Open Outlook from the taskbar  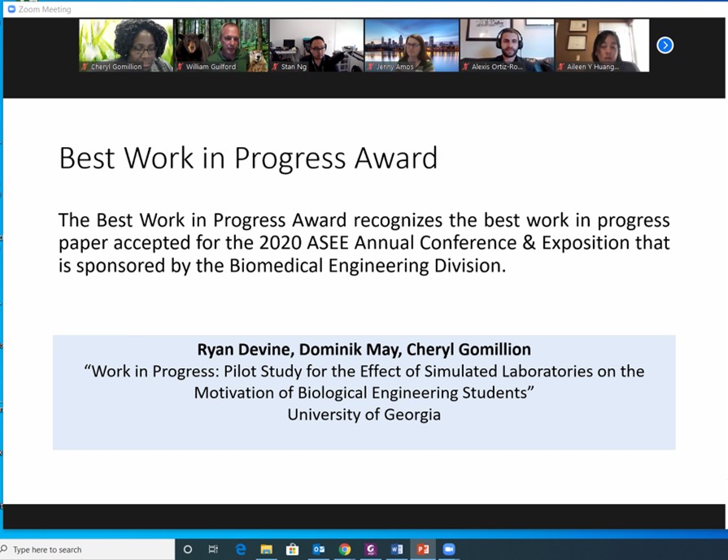[318, 549]
